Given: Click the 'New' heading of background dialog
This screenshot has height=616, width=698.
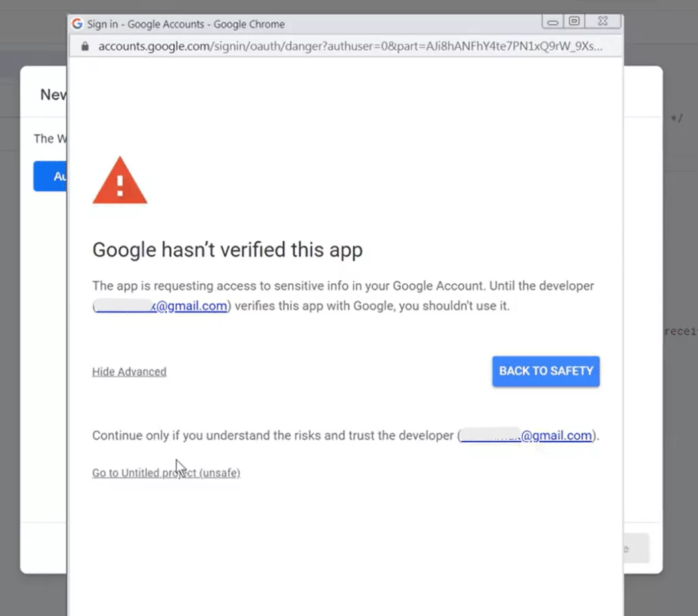Looking at the screenshot, I should (x=53, y=94).
